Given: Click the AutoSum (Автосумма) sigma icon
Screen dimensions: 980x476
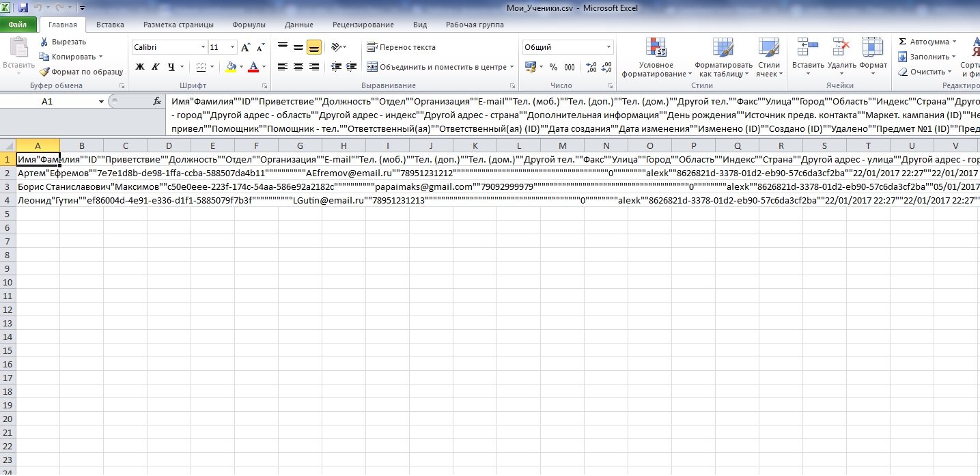Looking at the screenshot, I should [x=903, y=42].
